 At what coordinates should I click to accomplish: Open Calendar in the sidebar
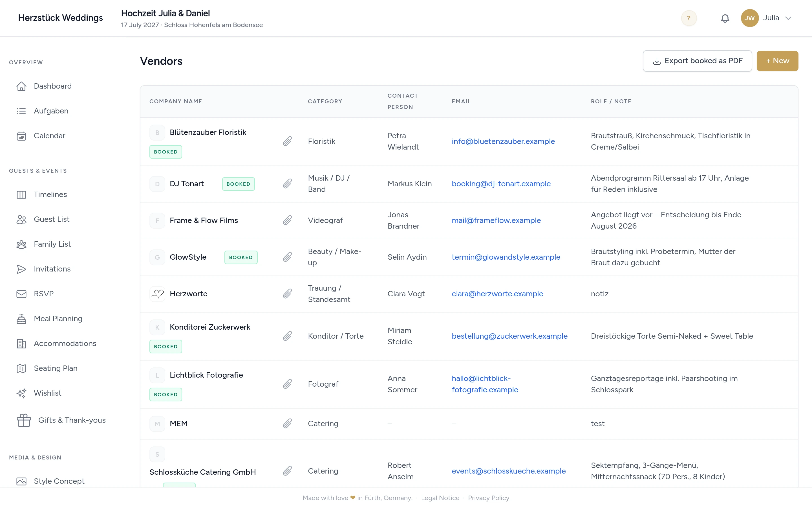tap(49, 136)
